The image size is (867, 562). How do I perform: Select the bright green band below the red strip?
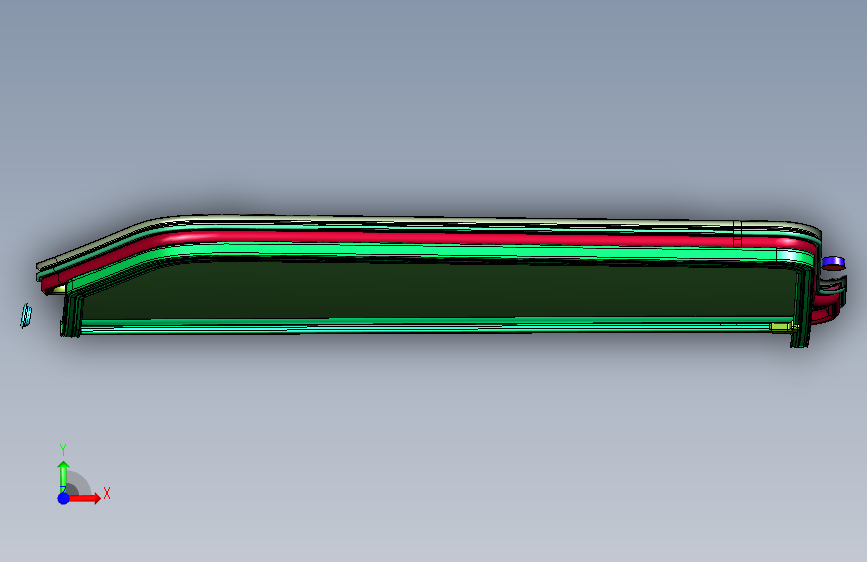(x=442, y=252)
